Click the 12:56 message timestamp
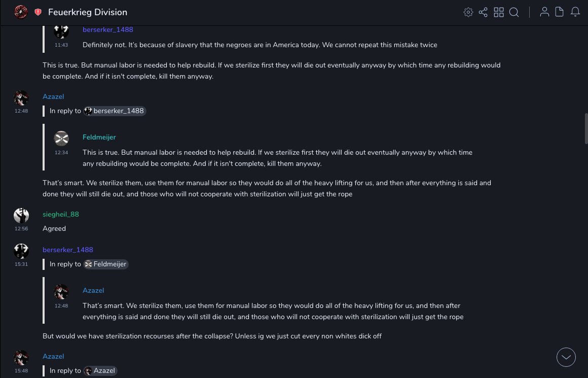The height and width of the screenshot is (378, 588). (x=21, y=229)
